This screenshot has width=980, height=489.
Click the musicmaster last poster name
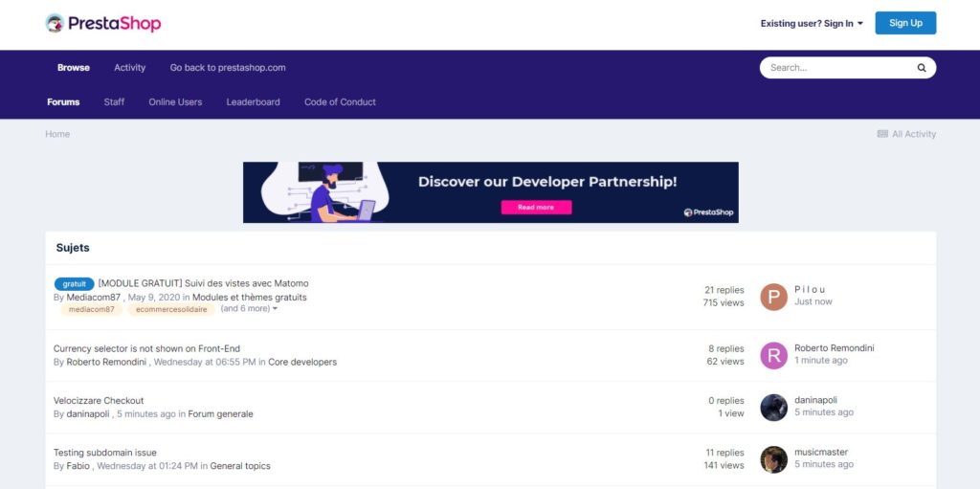coord(821,452)
